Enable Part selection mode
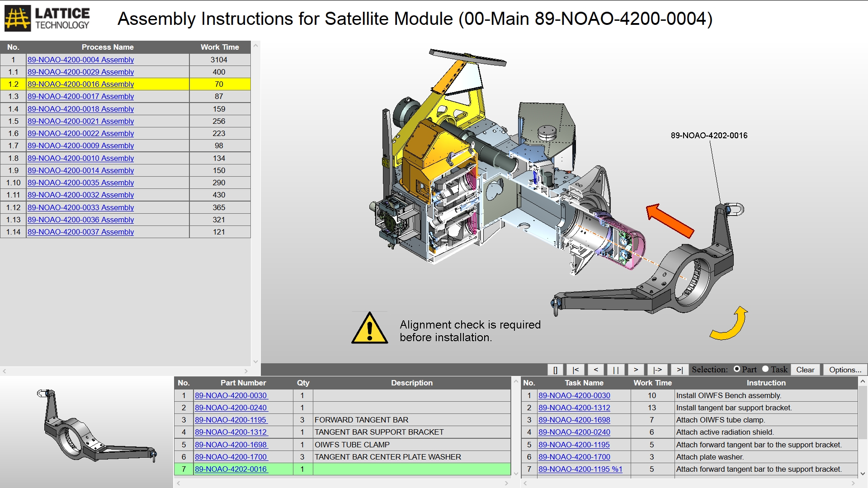The image size is (868, 488). 738,369
